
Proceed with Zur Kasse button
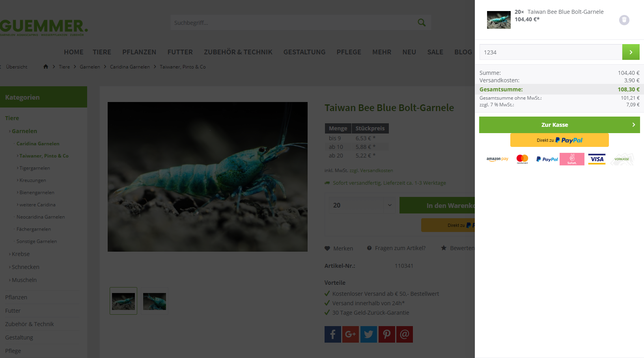(x=559, y=125)
